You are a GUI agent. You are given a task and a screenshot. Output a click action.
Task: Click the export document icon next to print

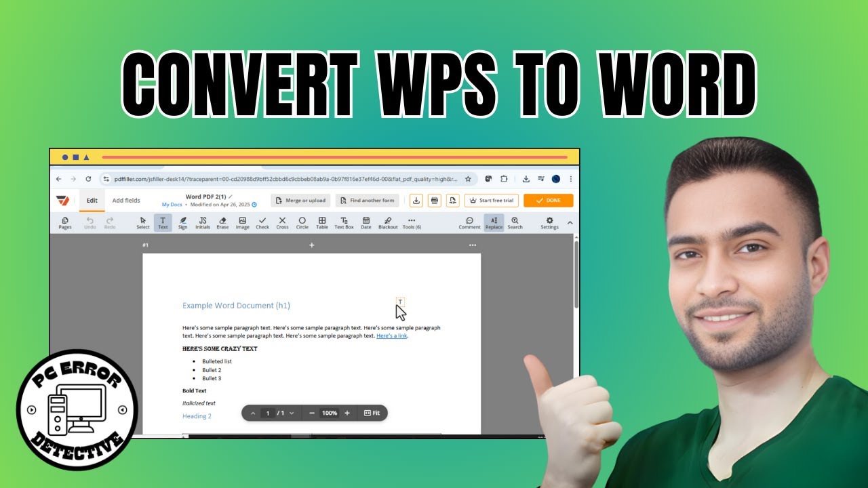[x=453, y=201]
